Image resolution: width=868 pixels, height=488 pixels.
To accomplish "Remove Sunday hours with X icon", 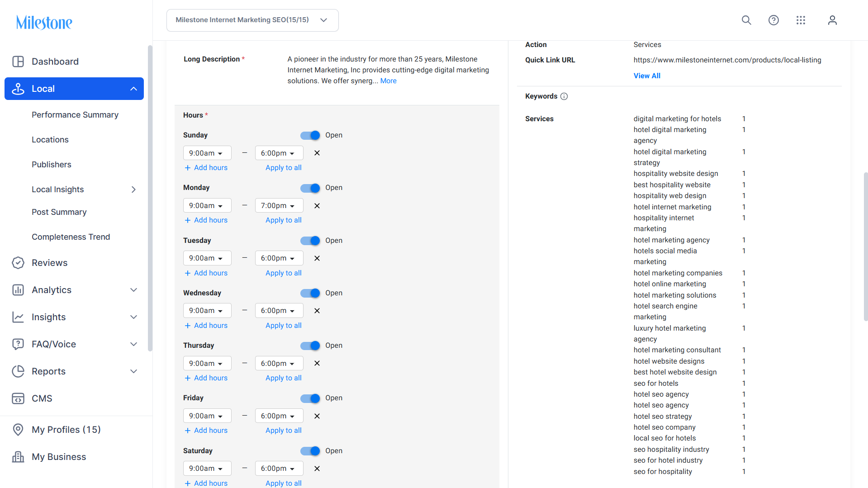I will (x=317, y=153).
